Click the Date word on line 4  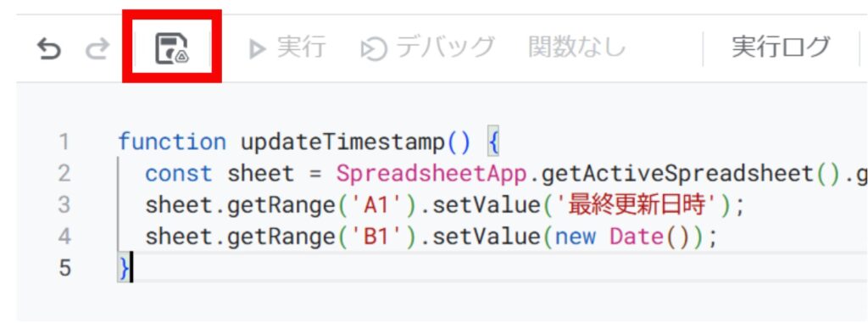tap(636, 237)
